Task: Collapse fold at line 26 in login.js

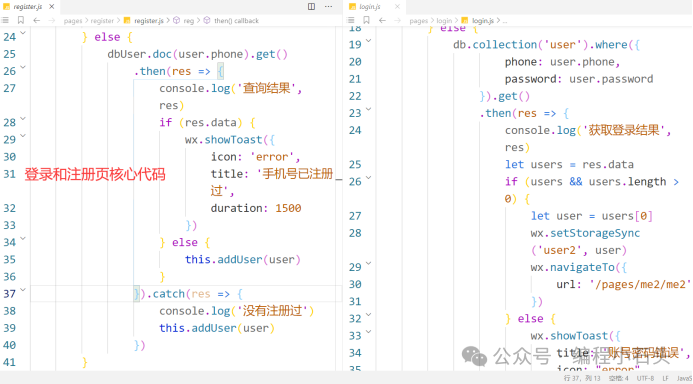Action: coord(369,178)
